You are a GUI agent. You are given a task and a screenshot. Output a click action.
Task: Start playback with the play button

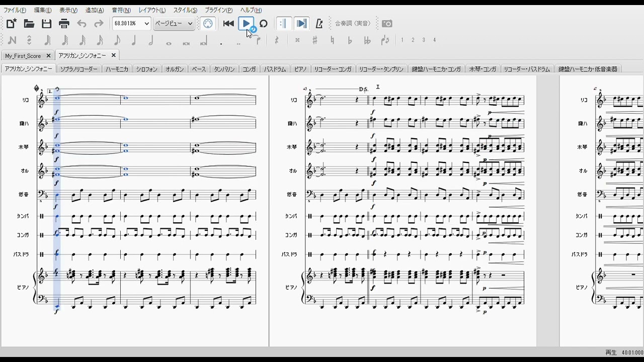(x=246, y=24)
